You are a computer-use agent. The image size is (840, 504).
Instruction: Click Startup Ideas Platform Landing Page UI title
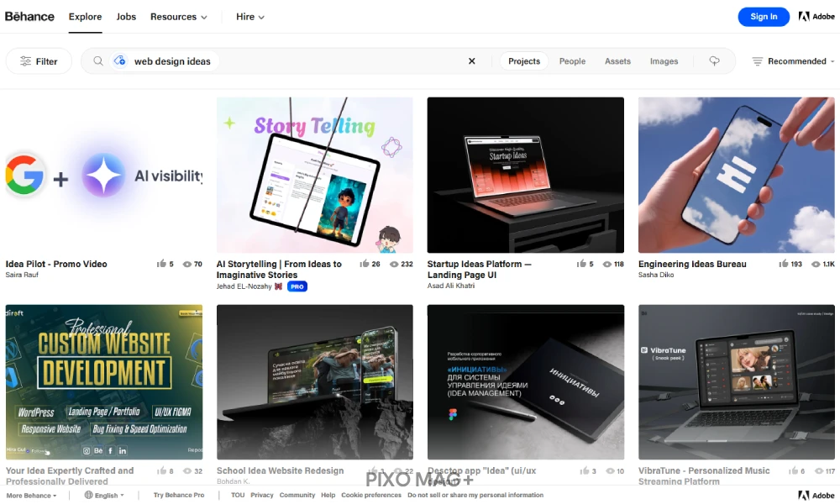(479, 270)
